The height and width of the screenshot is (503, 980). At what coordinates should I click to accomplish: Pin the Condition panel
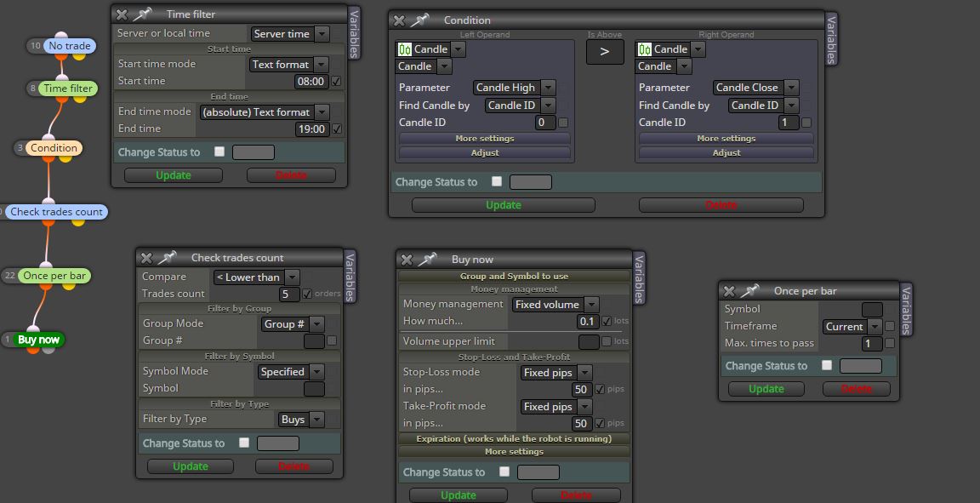pyautogui.click(x=420, y=20)
